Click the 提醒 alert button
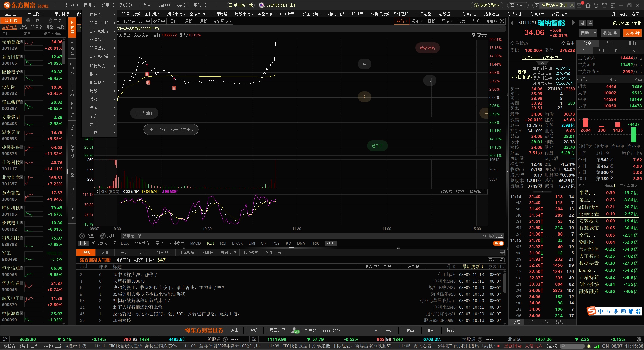Image resolution: width=644 pixels, height=350 pixels. pyautogui.click(x=610, y=33)
